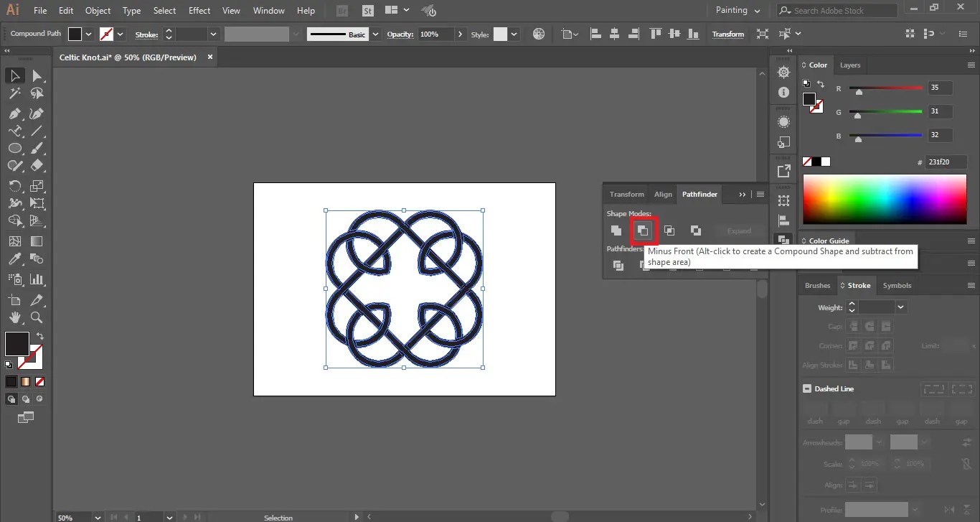The image size is (980, 522).
Task: Click the Intersect shape mode icon
Action: [x=669, y=230]
